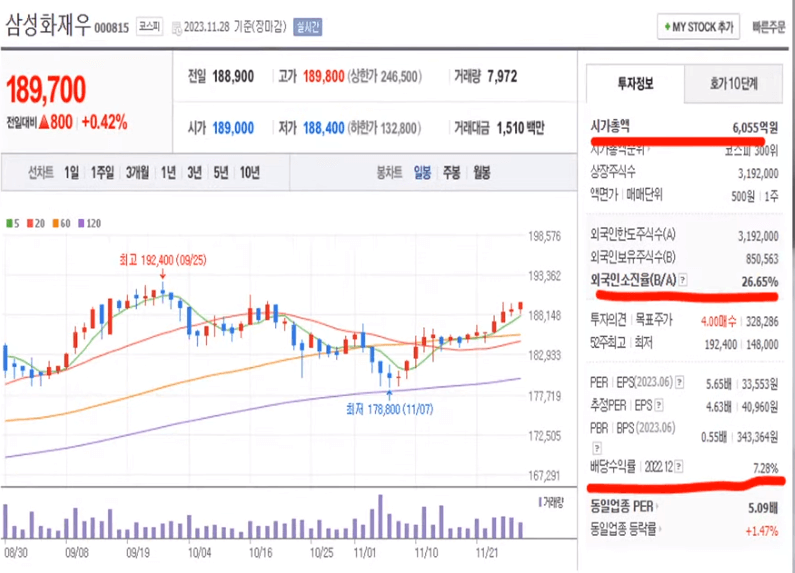
Task: Click the 봉차트 label
Action: pyautogui.click(x=389, y=173)
